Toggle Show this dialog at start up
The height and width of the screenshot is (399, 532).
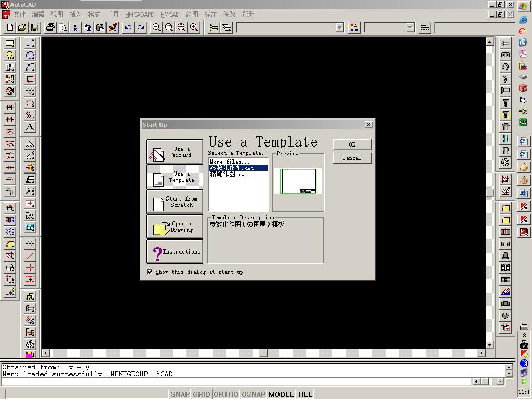pyautogui.click(x=150, y=272)
